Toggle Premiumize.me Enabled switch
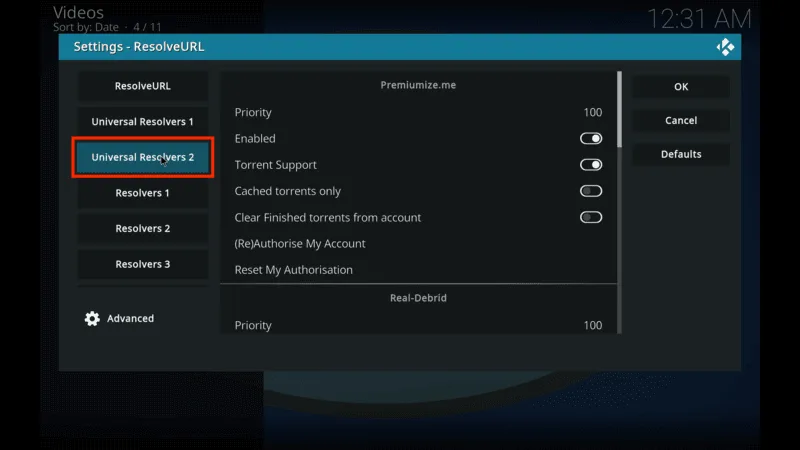Screen dimensions: 800x450 tap(591, 138)
